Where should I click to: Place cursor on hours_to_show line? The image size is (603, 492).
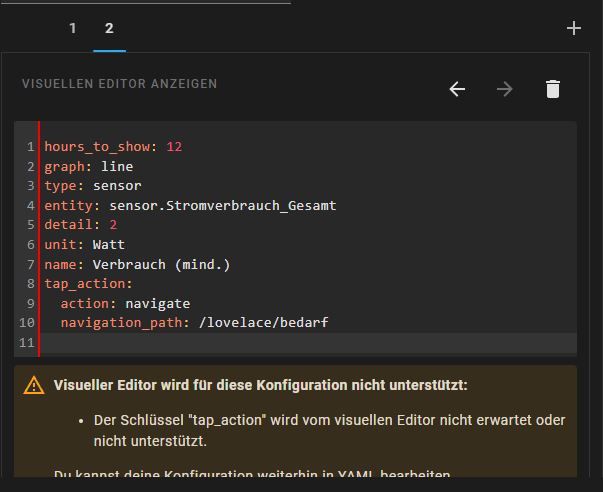pos(112,147)
